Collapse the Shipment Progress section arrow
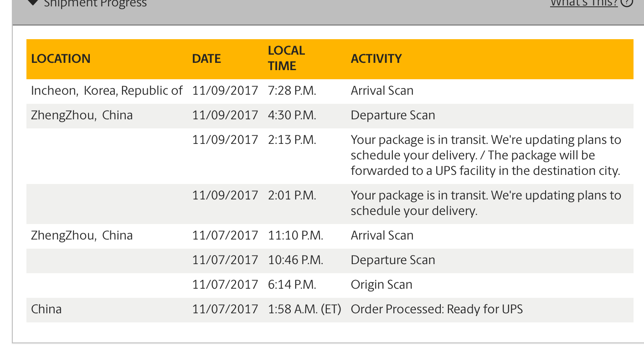The height and width of the screenshot is (347, 644). pos(32,2)
